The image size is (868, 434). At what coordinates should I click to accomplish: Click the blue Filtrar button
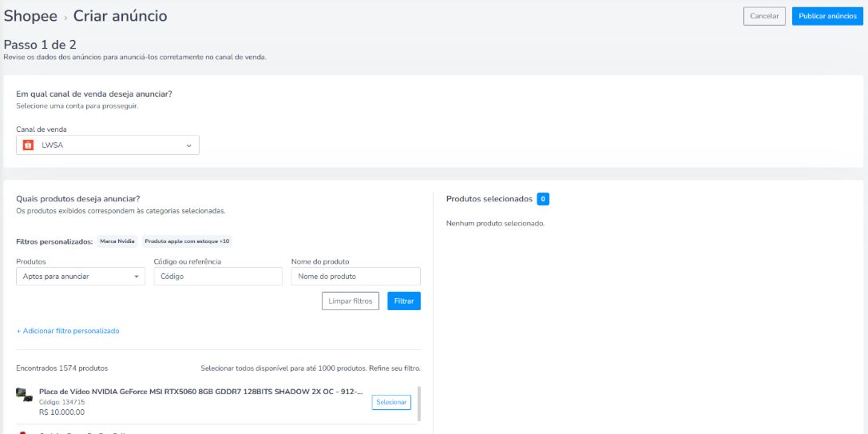(404, 301)
